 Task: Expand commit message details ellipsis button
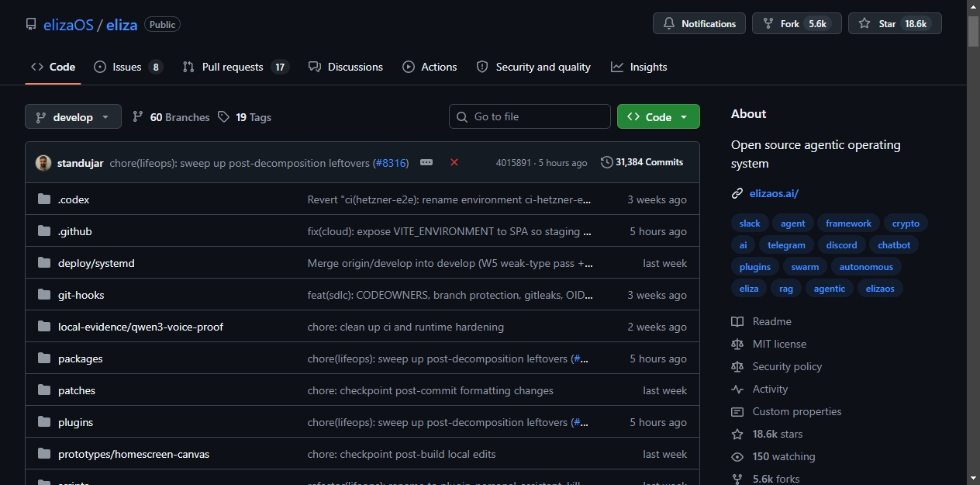pos(426,162)
